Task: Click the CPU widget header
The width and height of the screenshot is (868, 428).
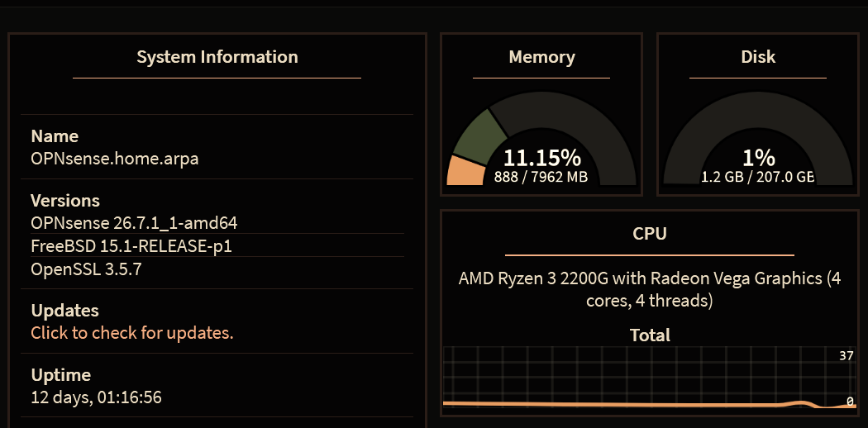Action: (649, 233)
